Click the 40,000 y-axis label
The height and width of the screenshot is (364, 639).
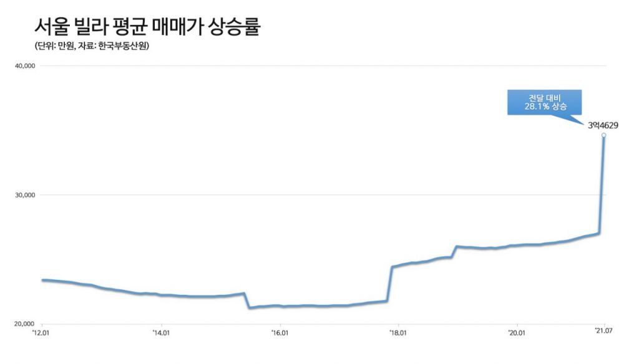(25, 66)
